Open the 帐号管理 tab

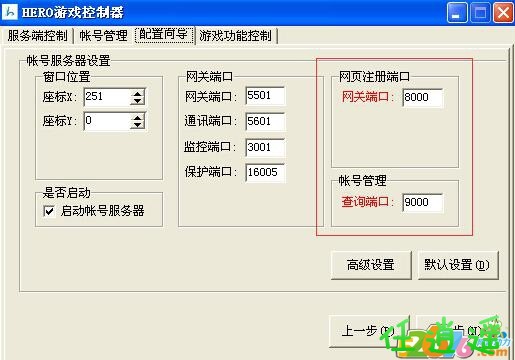coord(103,36)
